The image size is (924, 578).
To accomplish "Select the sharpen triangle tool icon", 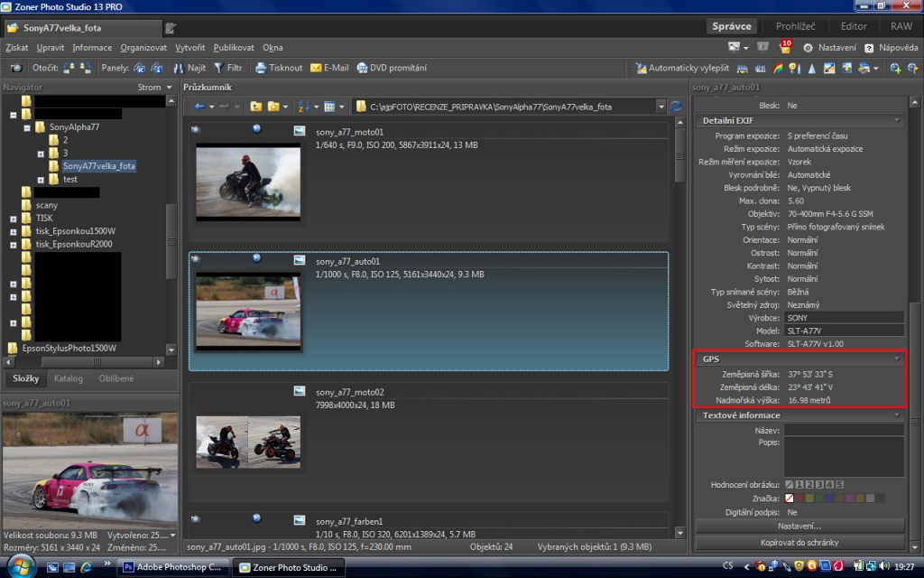I will coord(812,69).
